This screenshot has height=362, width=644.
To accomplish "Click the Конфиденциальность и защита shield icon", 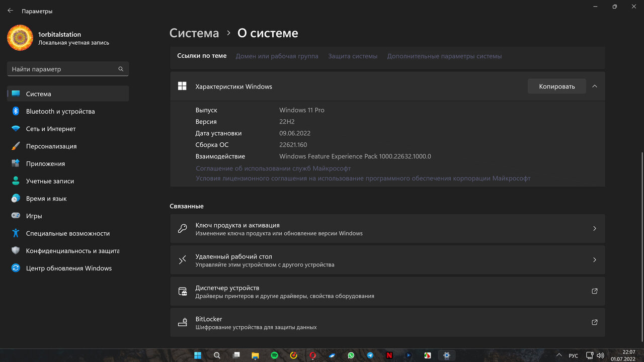I will pyautogui.click(x=16, y=250).
